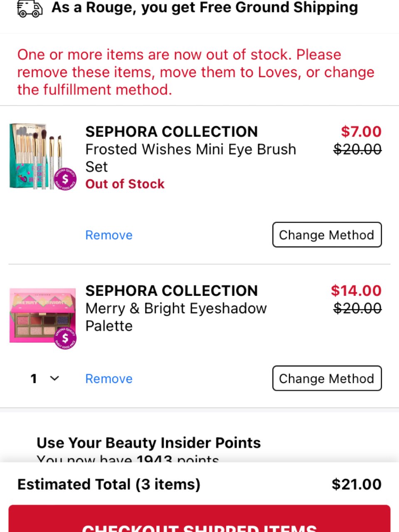Click the free shipping truck icon
This screenshot has width=399, height=532.
pos(30,9)
